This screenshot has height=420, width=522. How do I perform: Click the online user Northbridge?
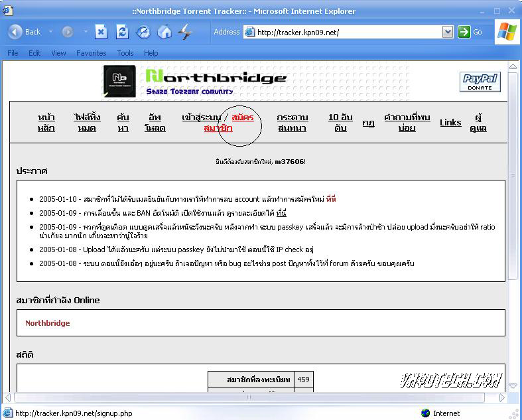48,323
